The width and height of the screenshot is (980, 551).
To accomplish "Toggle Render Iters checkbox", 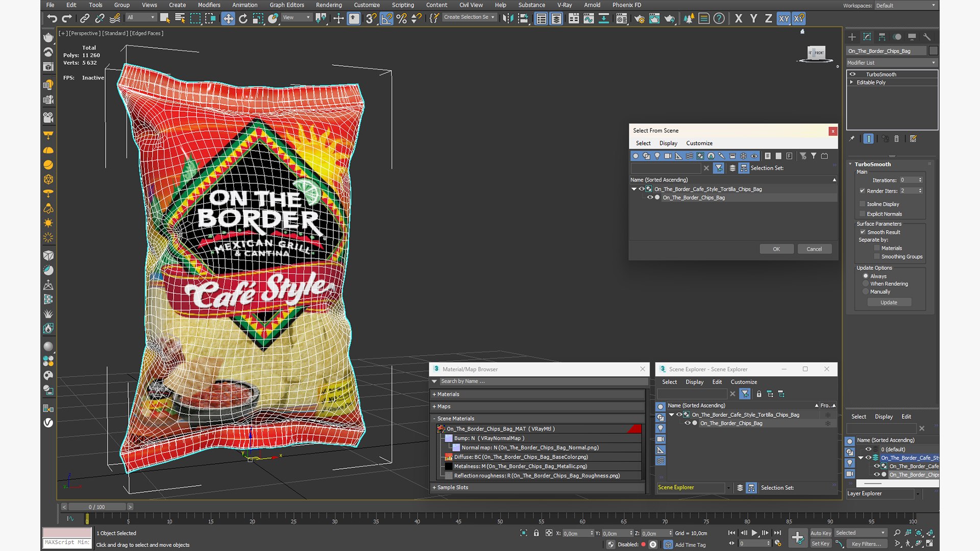I will pyautogui.click(x=863, y=191).
